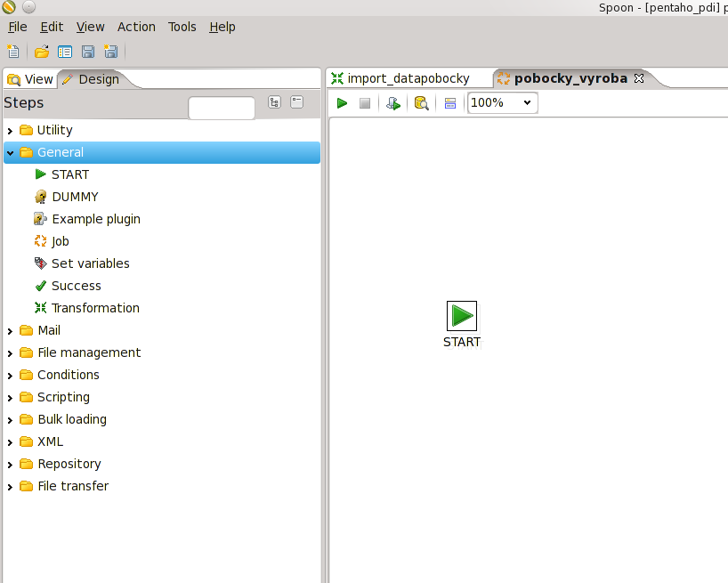This screenshot has height=583, width=728.
Task: Click the New file toolbar icon
Action: coord(13,52)
